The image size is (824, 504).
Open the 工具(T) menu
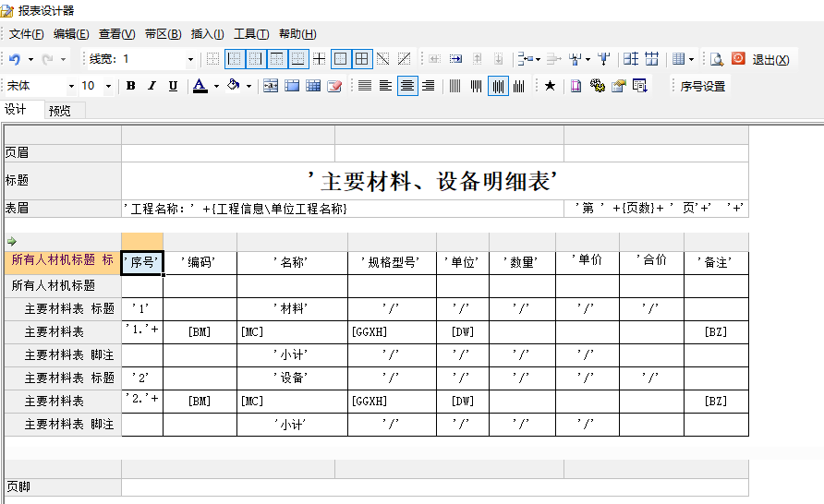tap(251, 34)
